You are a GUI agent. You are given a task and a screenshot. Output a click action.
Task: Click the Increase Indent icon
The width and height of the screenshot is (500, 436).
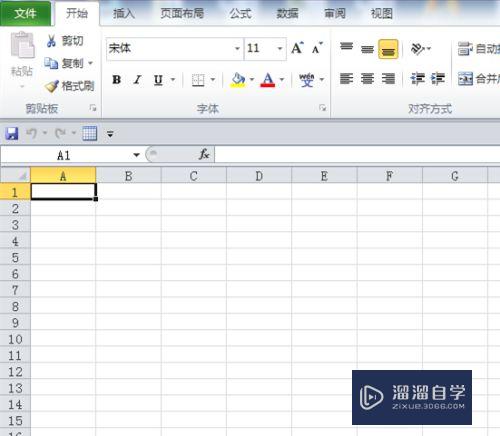tap(438, 79)
